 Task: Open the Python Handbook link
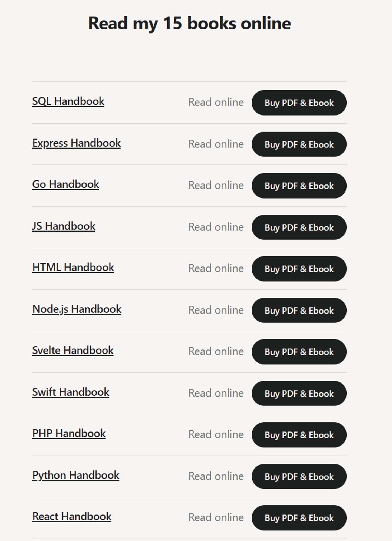tap(76, 476)
